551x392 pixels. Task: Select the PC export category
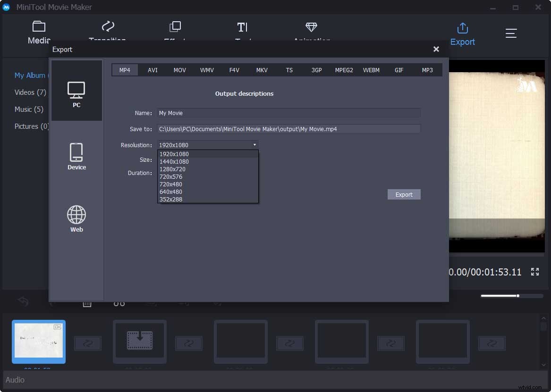tap(76, 92)
